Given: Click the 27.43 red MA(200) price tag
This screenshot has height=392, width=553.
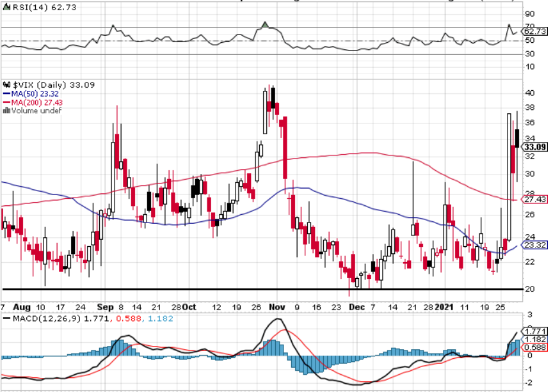Looking at the screenshot, I should [534, 200].
